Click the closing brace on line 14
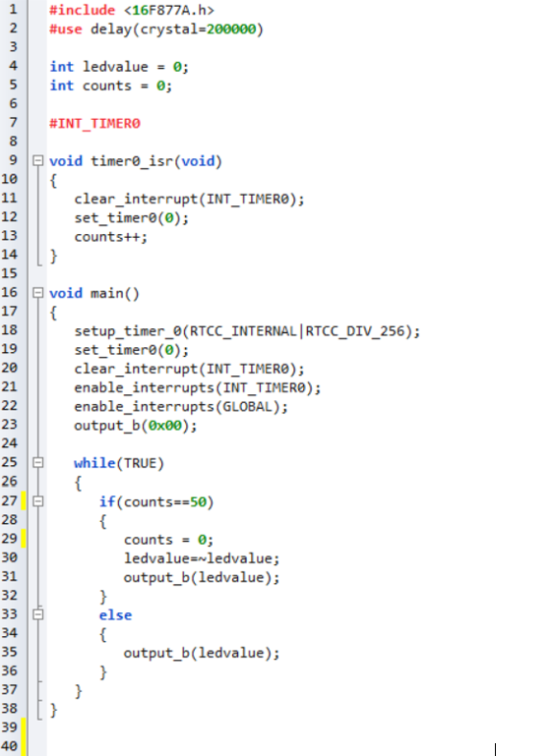Image resolution: width=552 pixels, height=756 pixels. 53,256
